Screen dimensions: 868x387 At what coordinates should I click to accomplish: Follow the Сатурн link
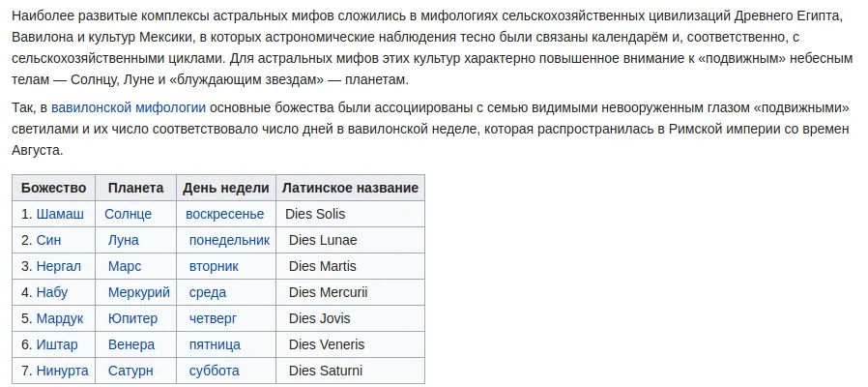click(130, 371)
